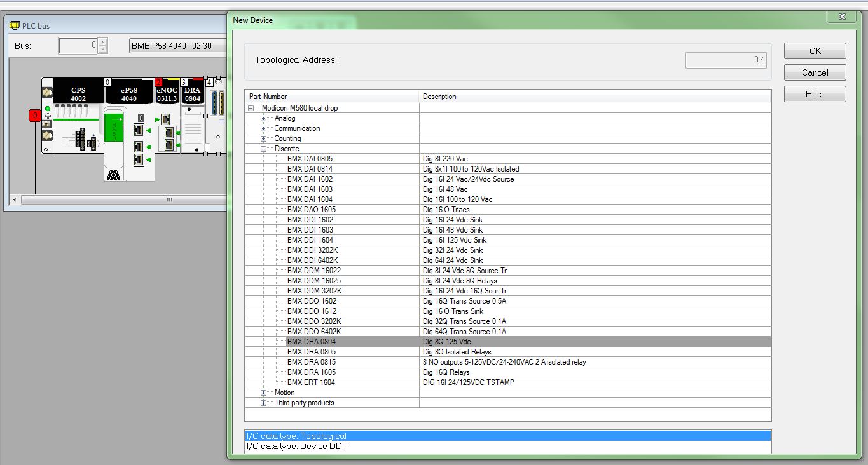Screen dimensions: 868x465
Task: Collapse the Discrete category
Action: (x=263, y=149)
